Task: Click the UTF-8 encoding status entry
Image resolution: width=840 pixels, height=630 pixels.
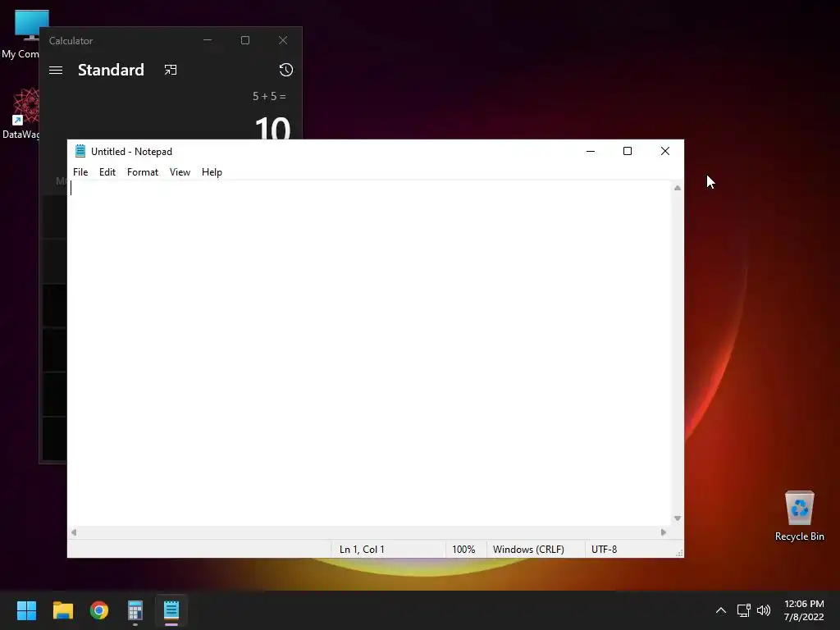Action: pos(604,550)
